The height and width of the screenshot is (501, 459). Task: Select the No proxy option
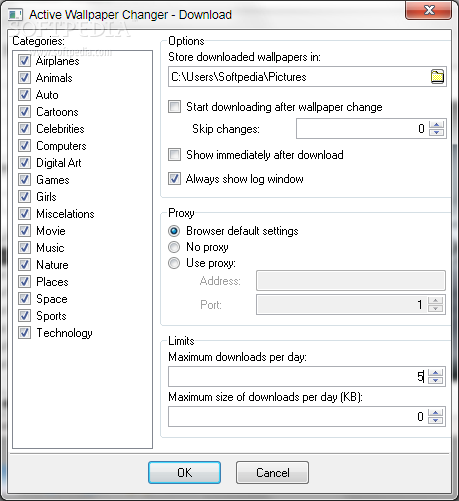[x=174, y=247]
